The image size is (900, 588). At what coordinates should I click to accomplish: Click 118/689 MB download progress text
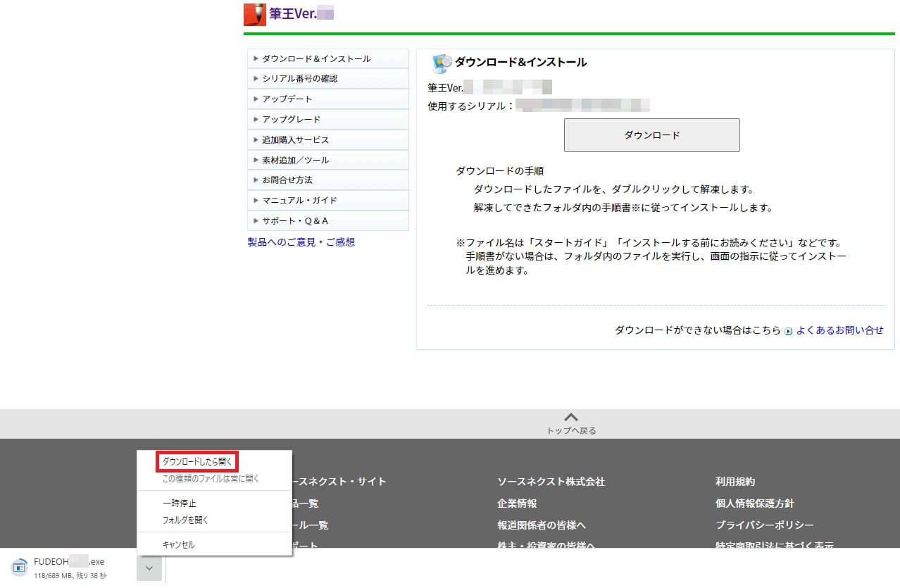click(x=70, y=576)
